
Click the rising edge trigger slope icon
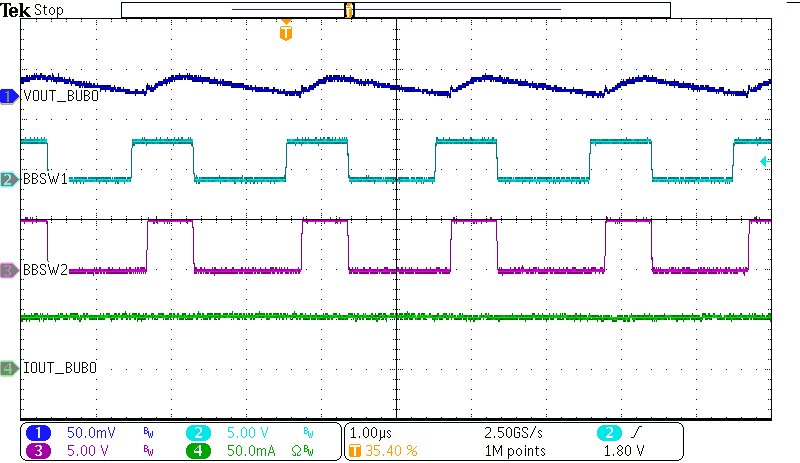pyautogui.click(x=637, y=432)
